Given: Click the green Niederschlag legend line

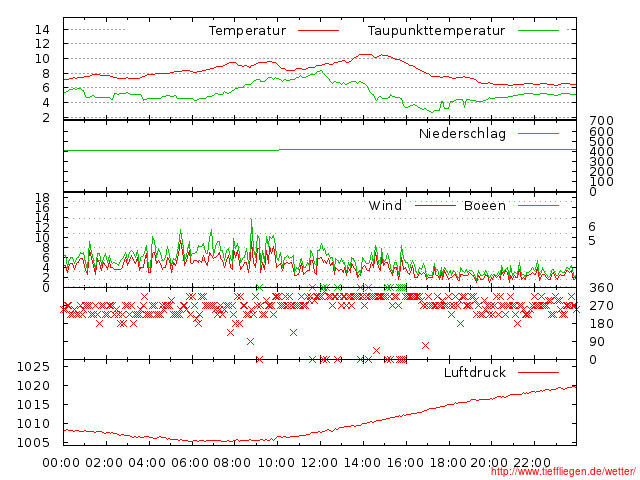Looking at the screenshot, I should click(x=538, y=133).
